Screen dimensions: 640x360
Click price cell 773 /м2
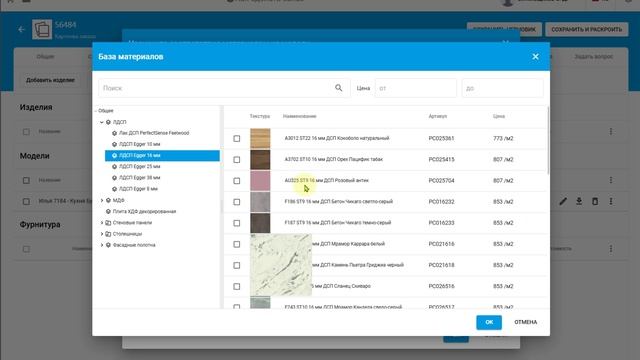pos(503,138)
